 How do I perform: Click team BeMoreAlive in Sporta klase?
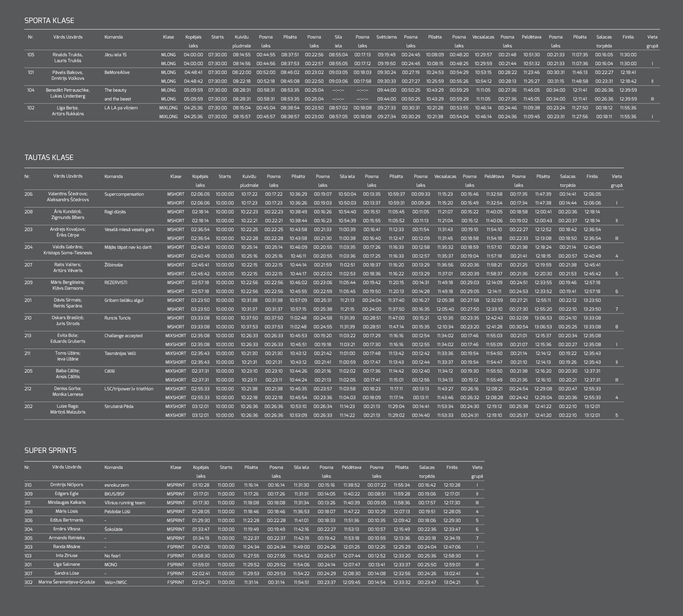point(117,72)
